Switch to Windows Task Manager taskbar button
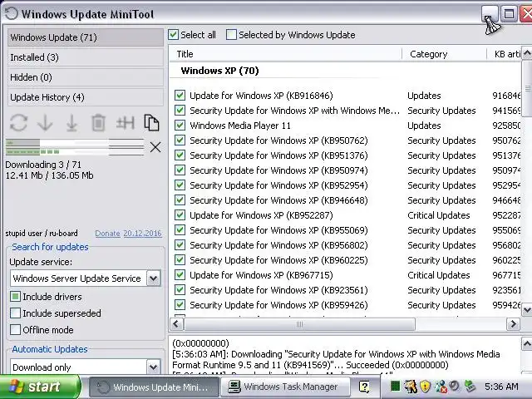 tap(285, 387)
